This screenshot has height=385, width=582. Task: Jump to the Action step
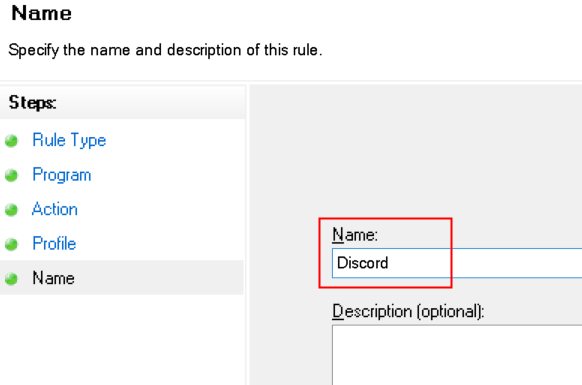(x=55, y=209)
